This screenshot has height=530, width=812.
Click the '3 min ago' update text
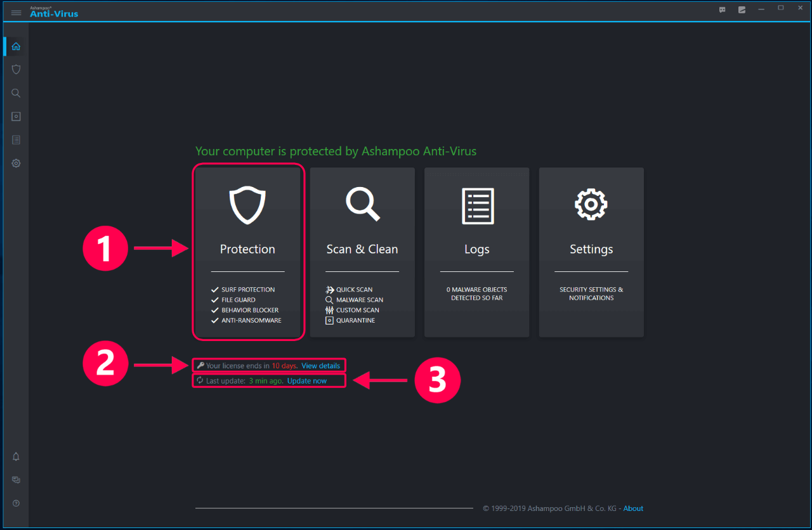266,381
